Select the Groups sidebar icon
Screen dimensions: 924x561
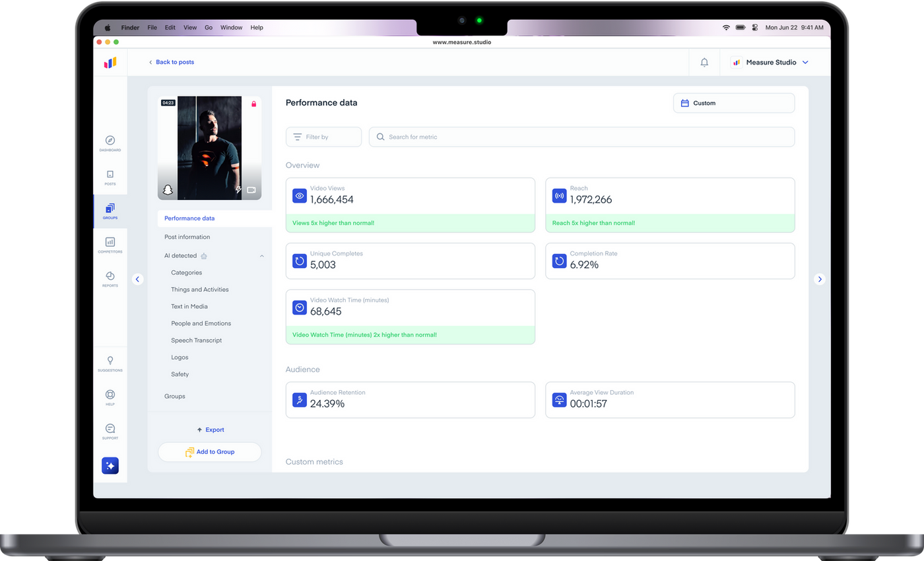(110, 208)
